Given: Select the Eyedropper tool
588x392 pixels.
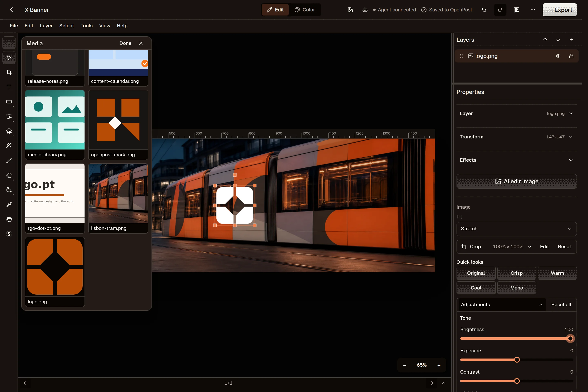Looking at the screenshot, I should pos(9,205).
